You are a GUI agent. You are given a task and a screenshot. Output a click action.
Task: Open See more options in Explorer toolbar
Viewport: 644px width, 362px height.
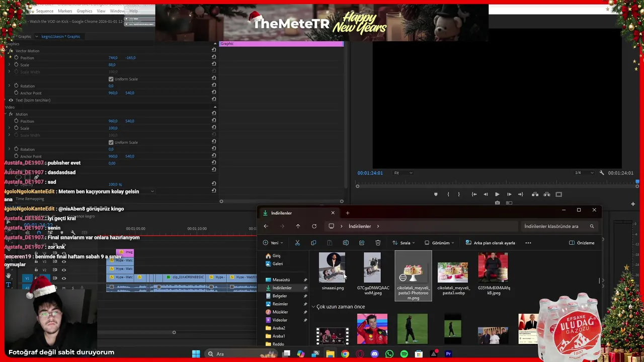528,243
